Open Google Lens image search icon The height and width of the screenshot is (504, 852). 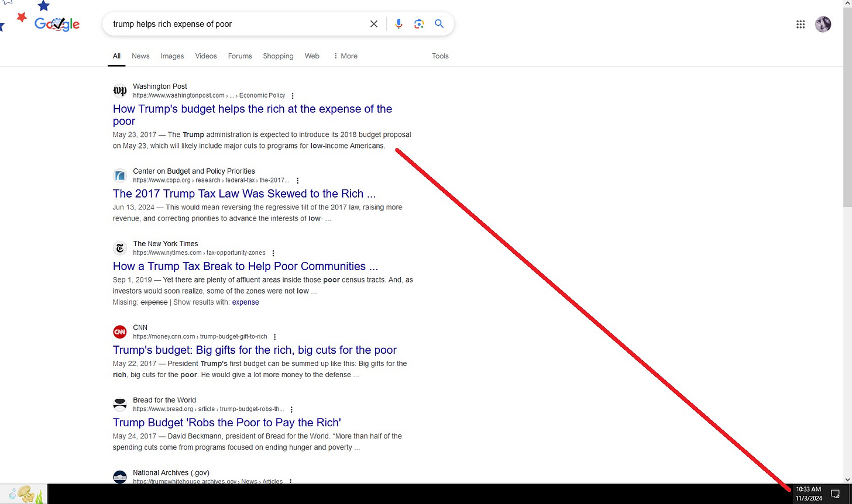point(419,24)
